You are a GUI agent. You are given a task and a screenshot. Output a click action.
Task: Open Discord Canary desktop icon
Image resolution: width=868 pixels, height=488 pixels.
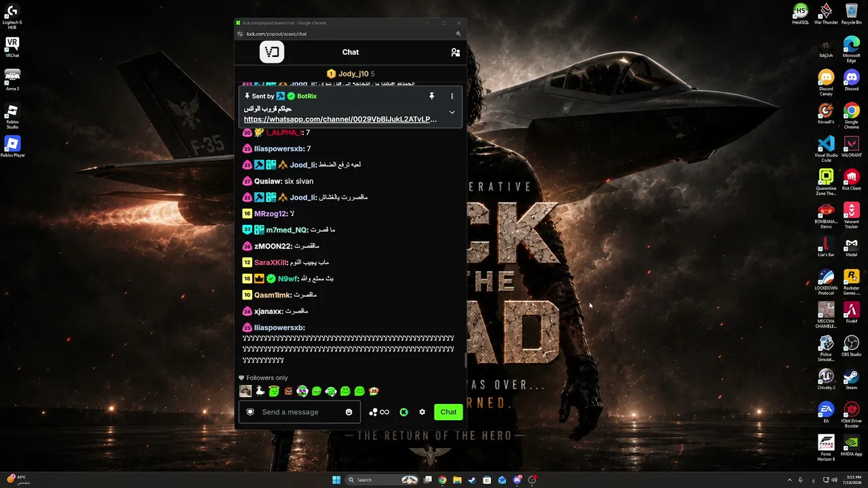tap(826, 83)
